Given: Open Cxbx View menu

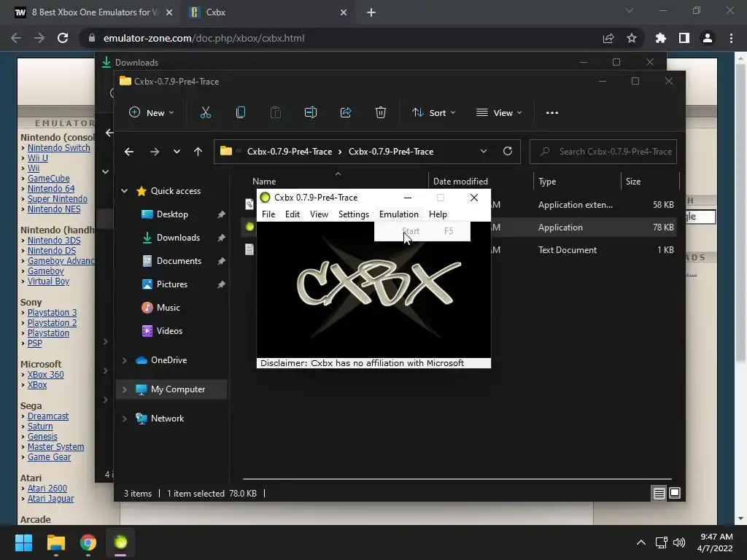Looking at the screenshot, I should 319,214.
